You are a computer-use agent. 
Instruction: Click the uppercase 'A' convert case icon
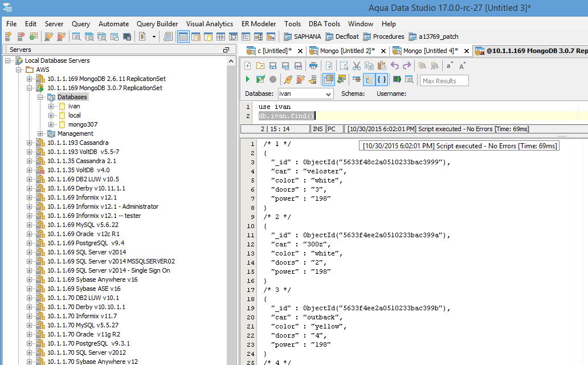[463, 66]
